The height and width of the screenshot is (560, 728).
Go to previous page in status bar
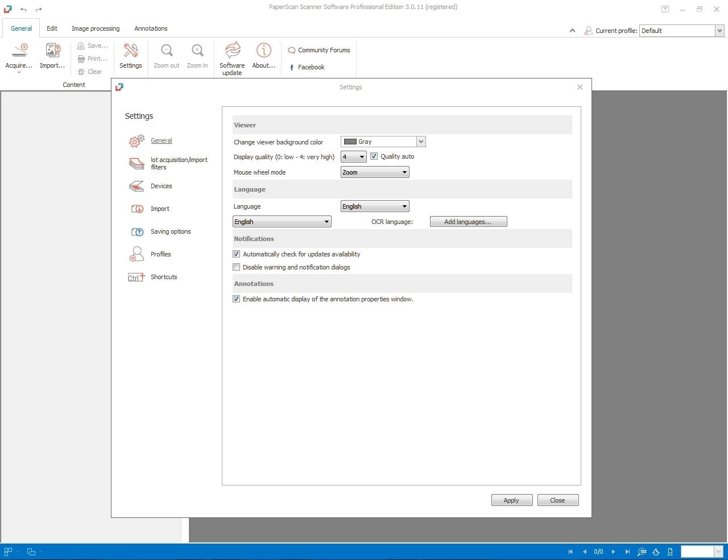coord(585,551)
